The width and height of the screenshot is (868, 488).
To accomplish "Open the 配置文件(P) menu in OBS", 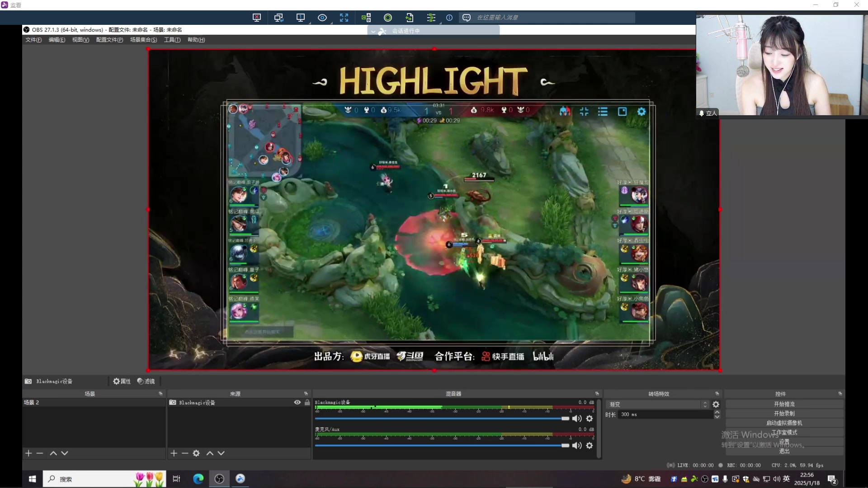I will point(109,40).
